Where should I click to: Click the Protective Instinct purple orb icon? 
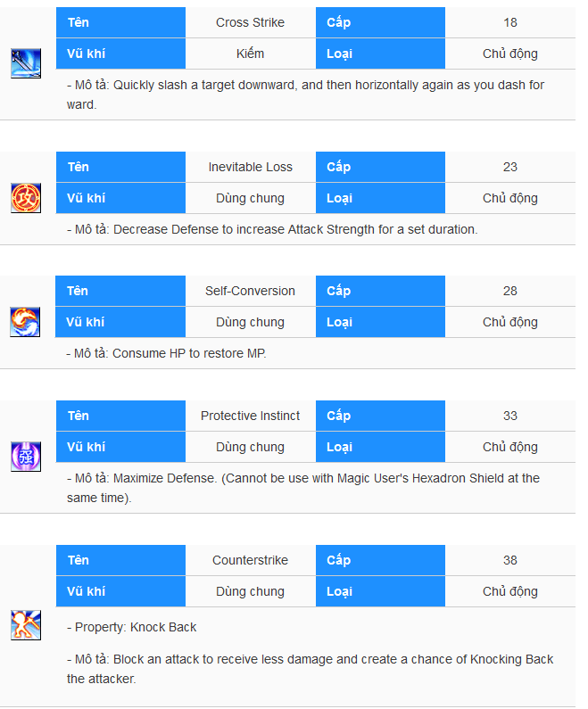point(26,457)
